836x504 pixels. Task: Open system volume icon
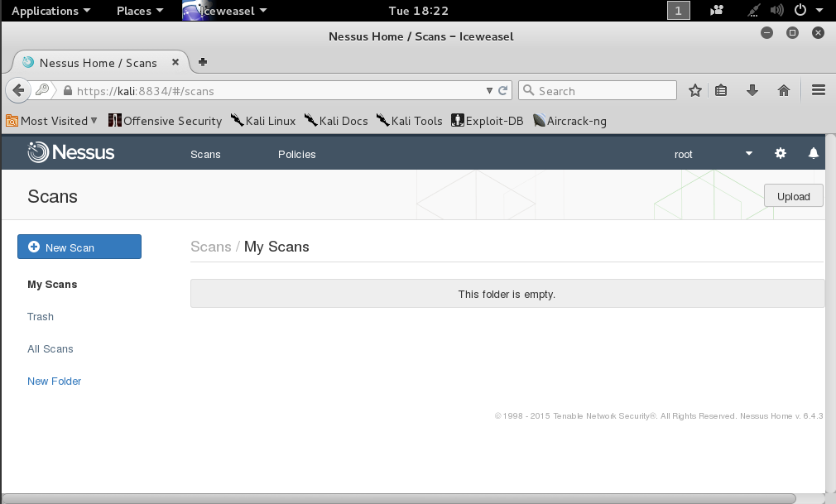pyautogui.click(x=777, y=10)
